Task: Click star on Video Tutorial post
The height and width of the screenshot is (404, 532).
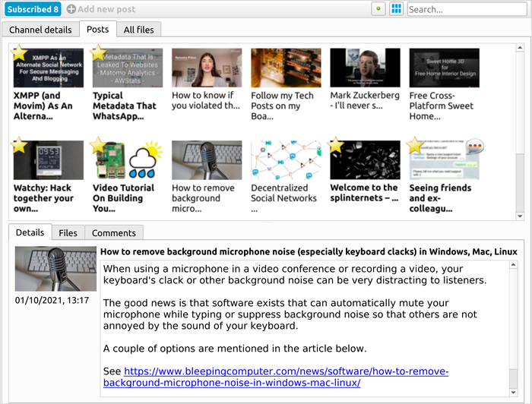Action: point(98,145)
